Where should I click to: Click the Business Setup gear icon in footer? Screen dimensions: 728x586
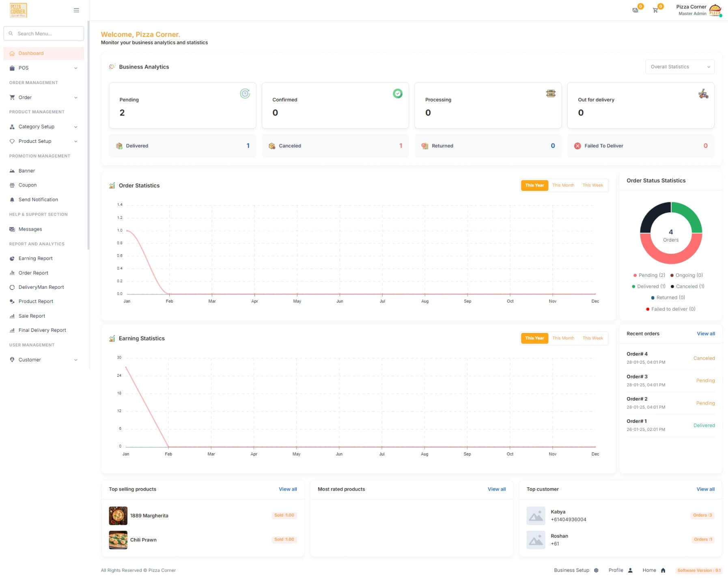[x=596, y=570]
